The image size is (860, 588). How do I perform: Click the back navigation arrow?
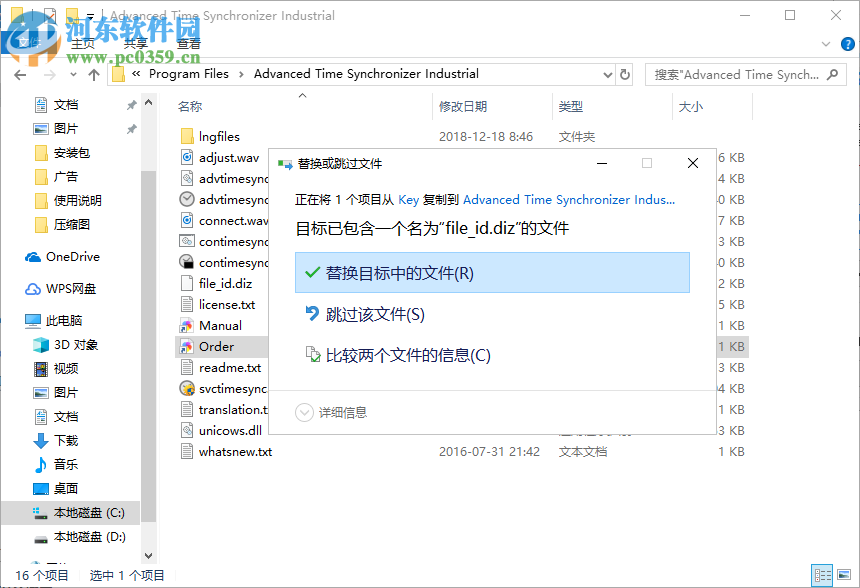click(x=20, y=74)
